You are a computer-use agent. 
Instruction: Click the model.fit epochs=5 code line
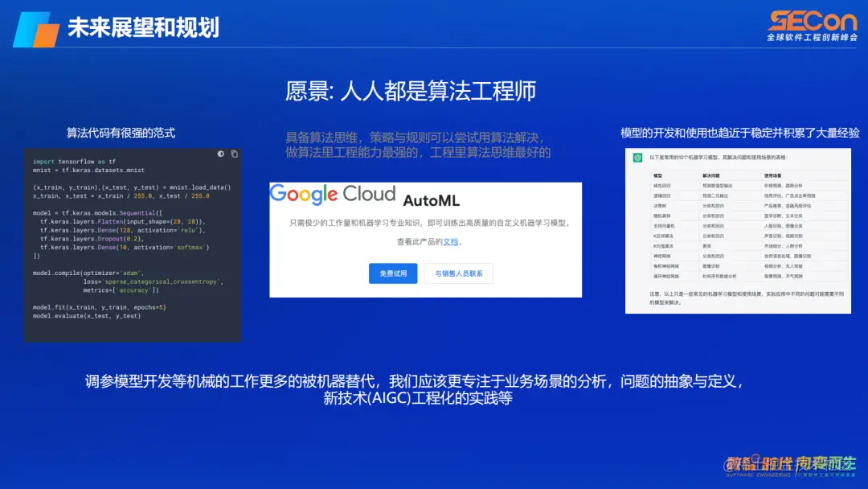[99, 307]
